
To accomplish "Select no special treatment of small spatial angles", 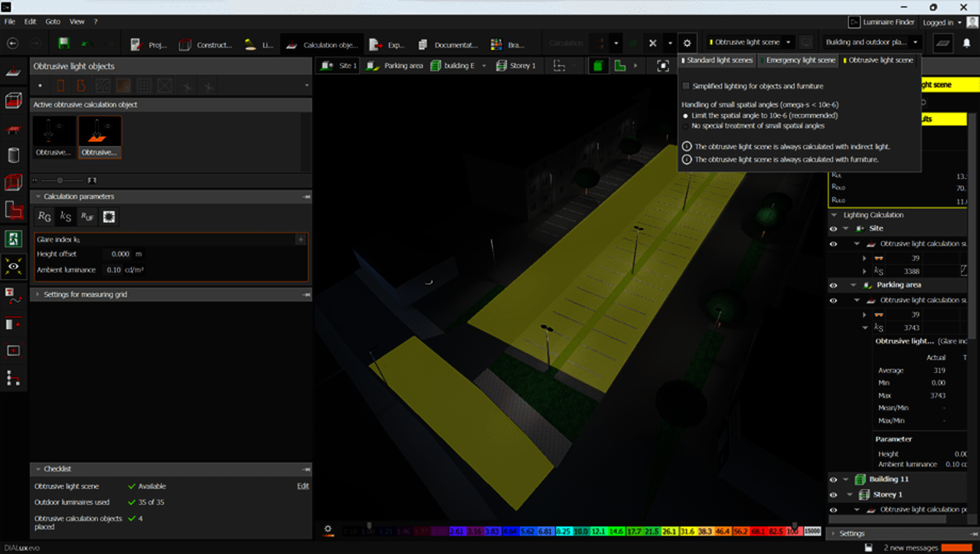I will coord(685,125).
